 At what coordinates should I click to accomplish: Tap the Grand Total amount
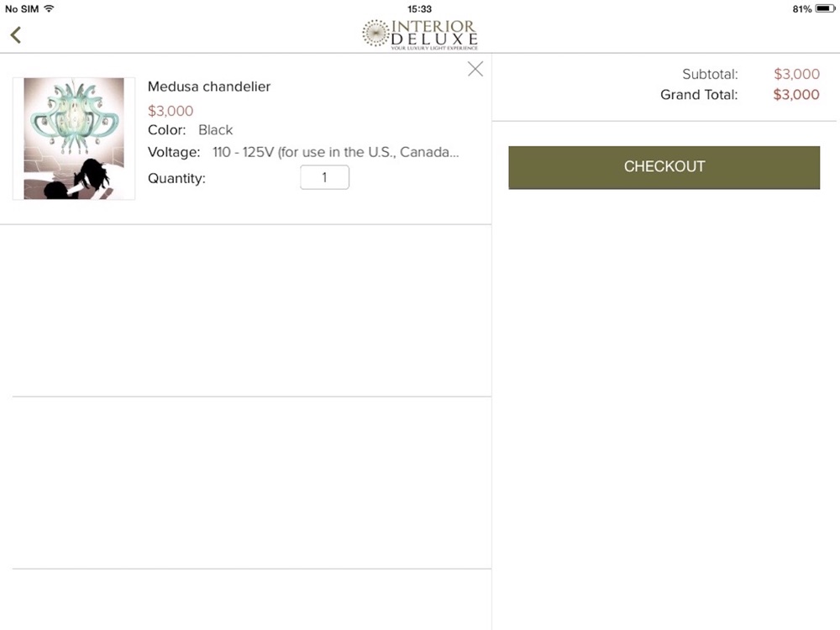(x=796, y=95)
